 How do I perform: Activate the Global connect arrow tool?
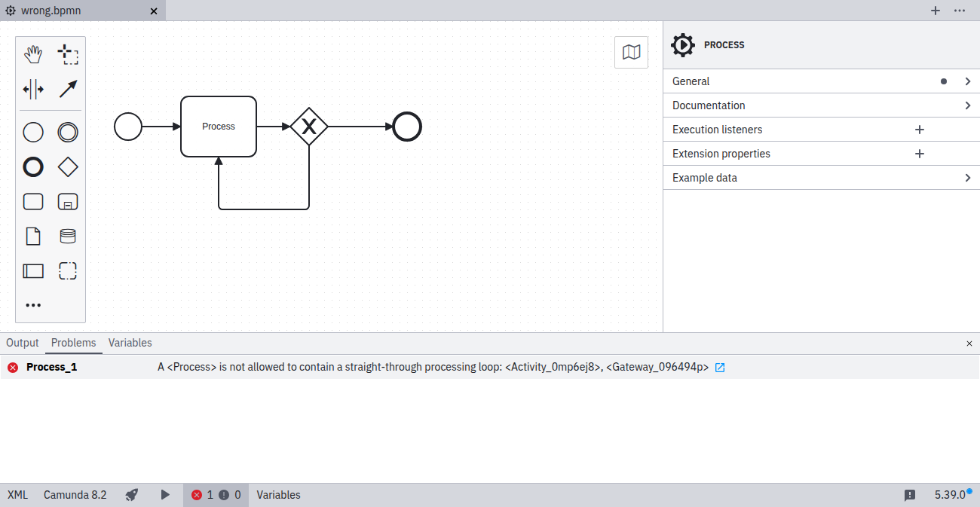pyautogui.click(x=68, y=90)
